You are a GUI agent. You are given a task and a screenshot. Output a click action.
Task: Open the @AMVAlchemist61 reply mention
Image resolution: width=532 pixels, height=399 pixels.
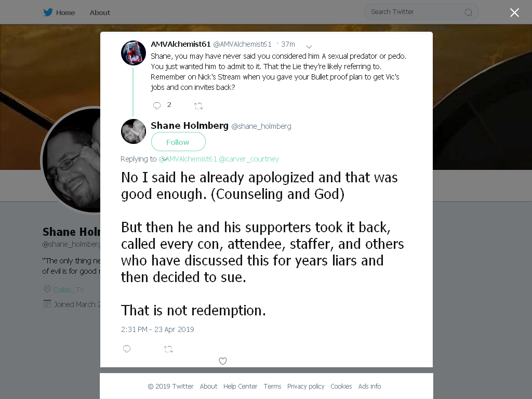tap(188, 159)
